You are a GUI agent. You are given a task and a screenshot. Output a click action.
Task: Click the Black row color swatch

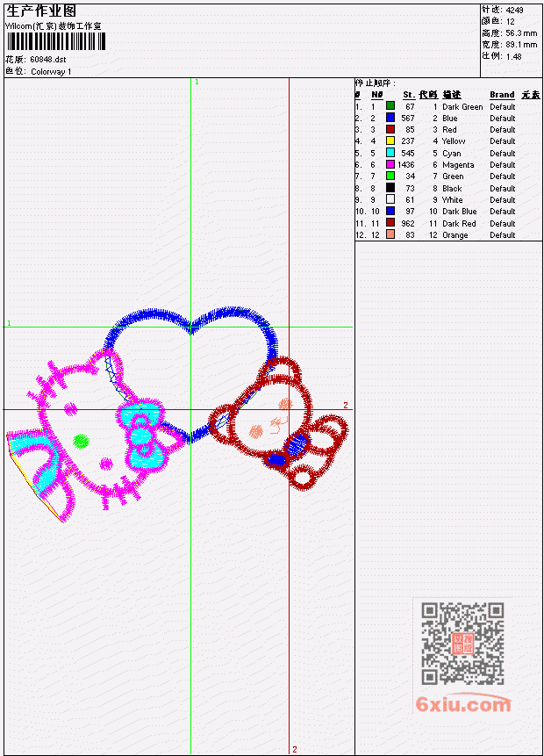[x=390, y=188]
